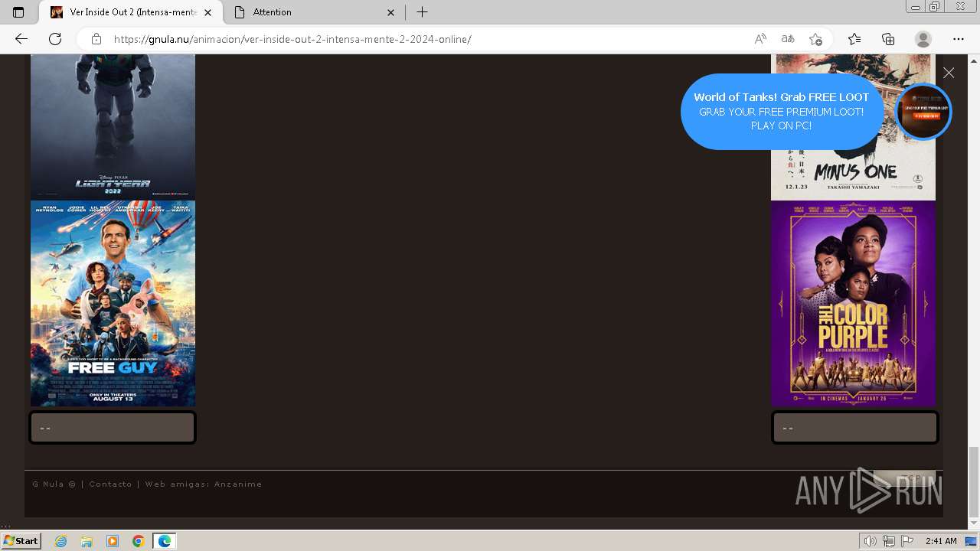980x551 pixels.
Task: Open browser Collections
Action: coord(888,39)
